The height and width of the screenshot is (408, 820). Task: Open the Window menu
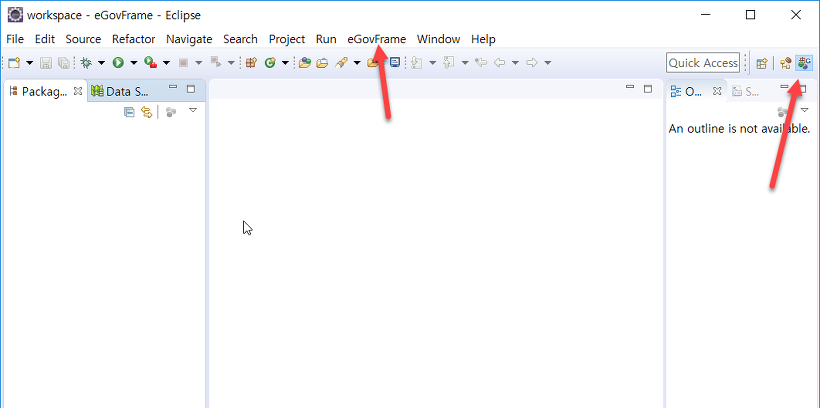(x=438, y=39)
